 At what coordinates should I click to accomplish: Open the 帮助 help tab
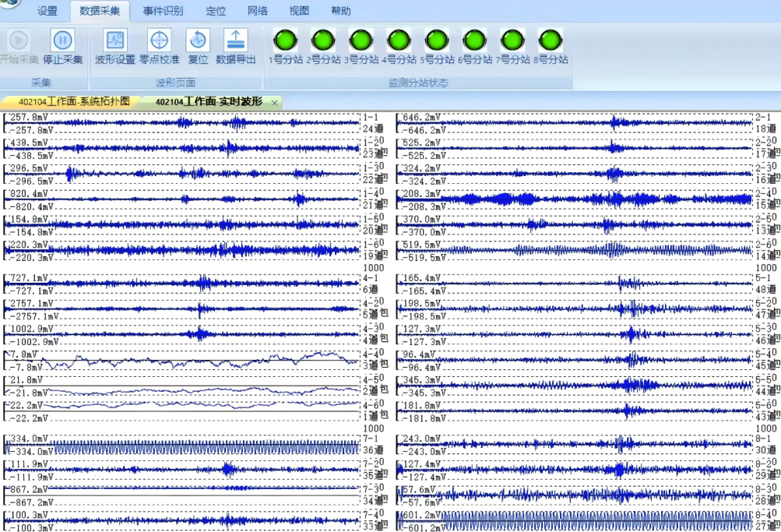click(340, 11)
